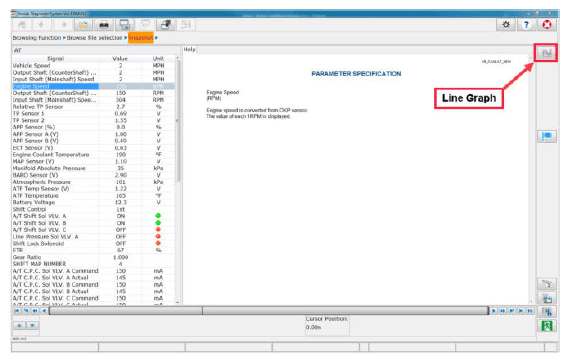Click the highlighted Snapshot breadcrumb
The width and height of the screenshot is (569, 362).
(141, 38)
